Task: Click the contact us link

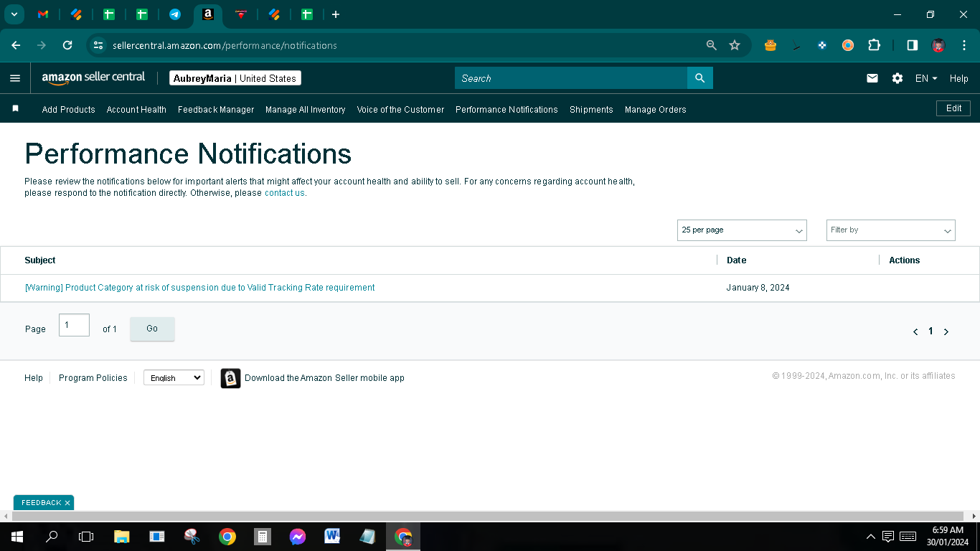Action: (285, 193)
